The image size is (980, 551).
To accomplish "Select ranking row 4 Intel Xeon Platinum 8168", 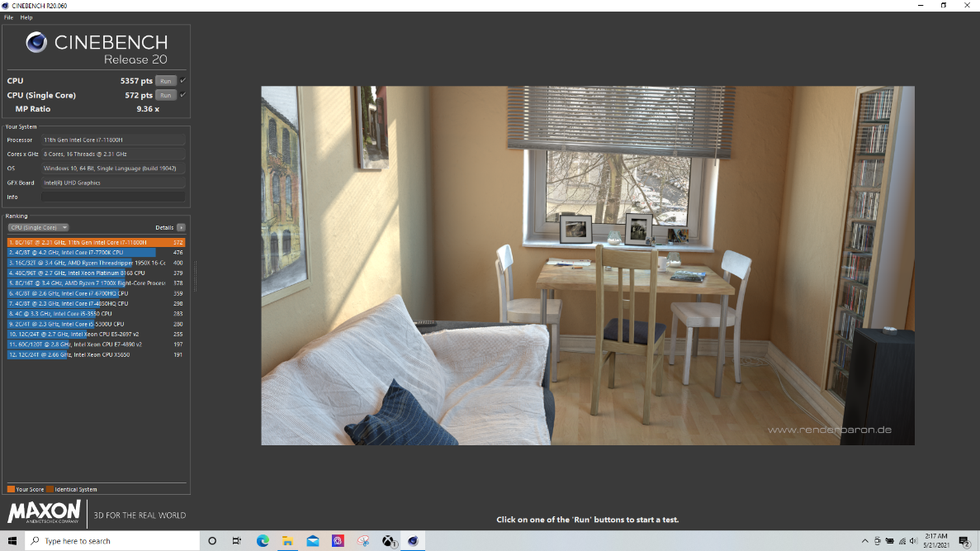I will 97,273.
